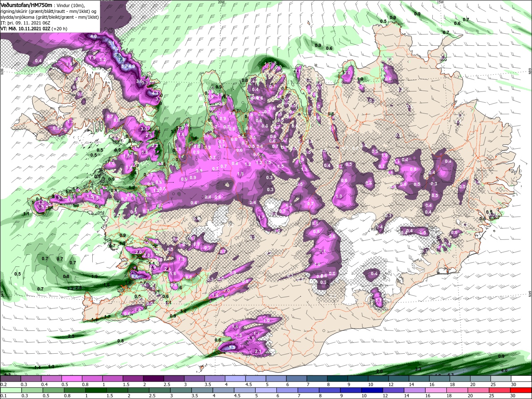Pick the light lavender upper swatch between 4 and 4.5

235,379
